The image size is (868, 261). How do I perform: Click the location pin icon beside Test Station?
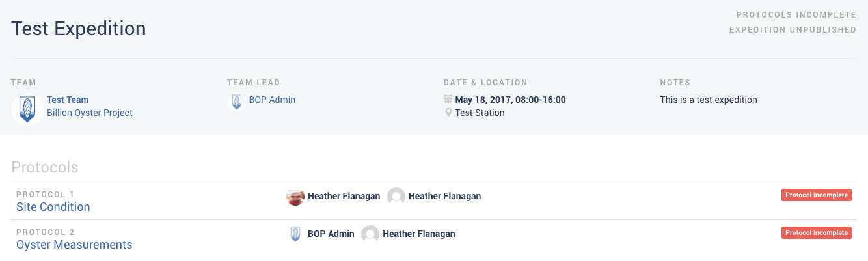(x=448, y=113)
